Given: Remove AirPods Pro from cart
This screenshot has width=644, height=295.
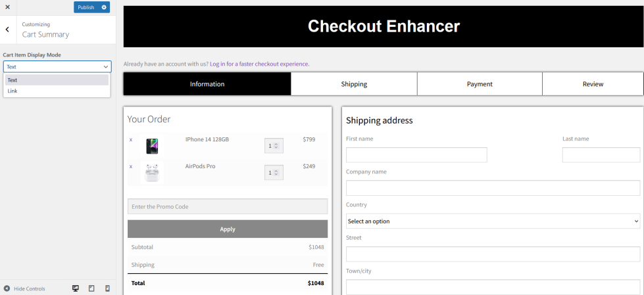Looking at the screenshot, I should point(131,166).
